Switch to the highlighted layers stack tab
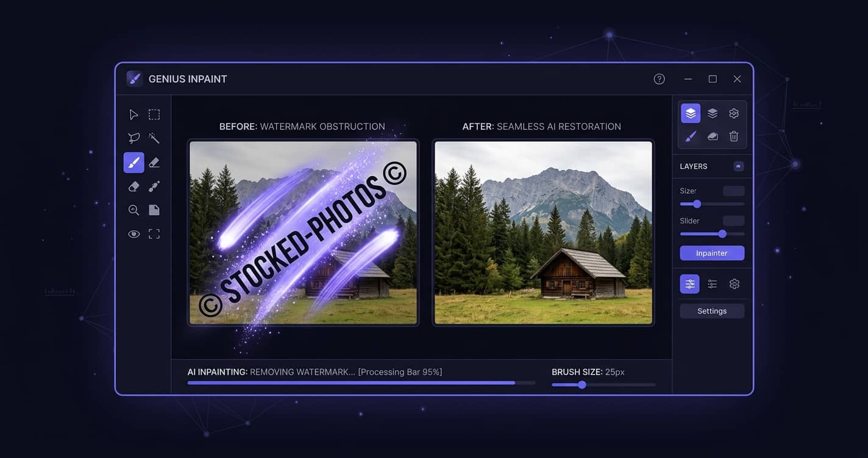This screenshot has height=458, width=868. click(690, 113)
